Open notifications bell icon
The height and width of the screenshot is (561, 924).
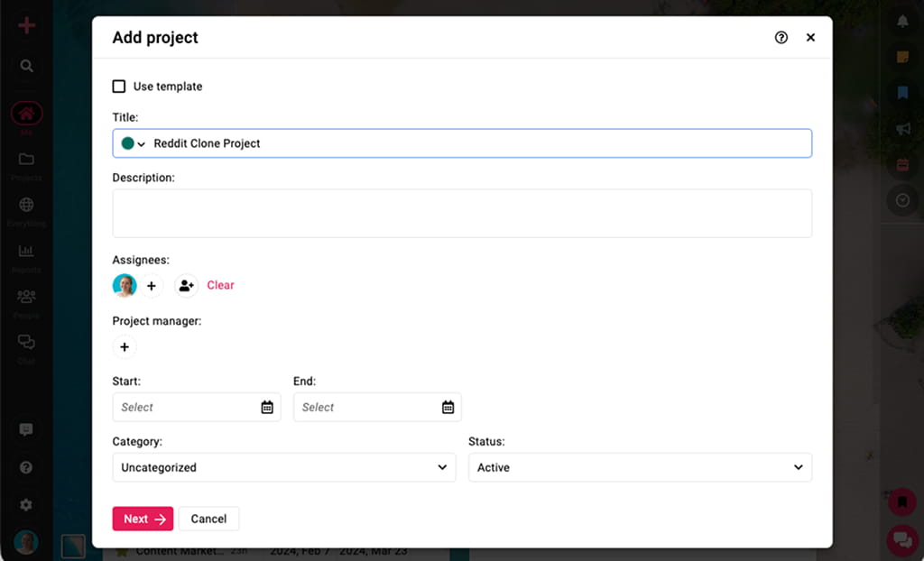coord(902,22)
